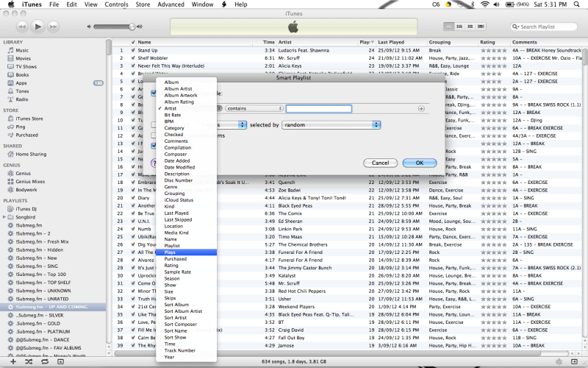
Task: Toggle shuffle button at bottom
Action: point(29,361)
